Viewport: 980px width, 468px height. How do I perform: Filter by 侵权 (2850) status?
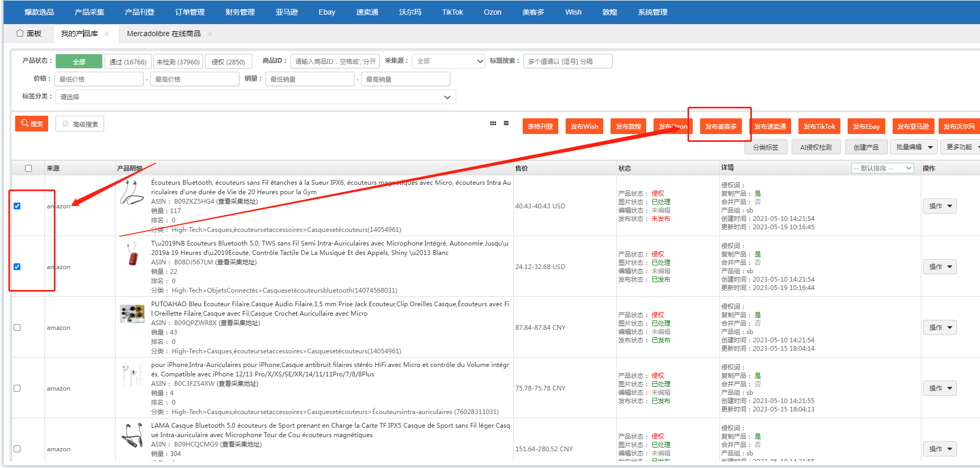click(x=228, y=62)
